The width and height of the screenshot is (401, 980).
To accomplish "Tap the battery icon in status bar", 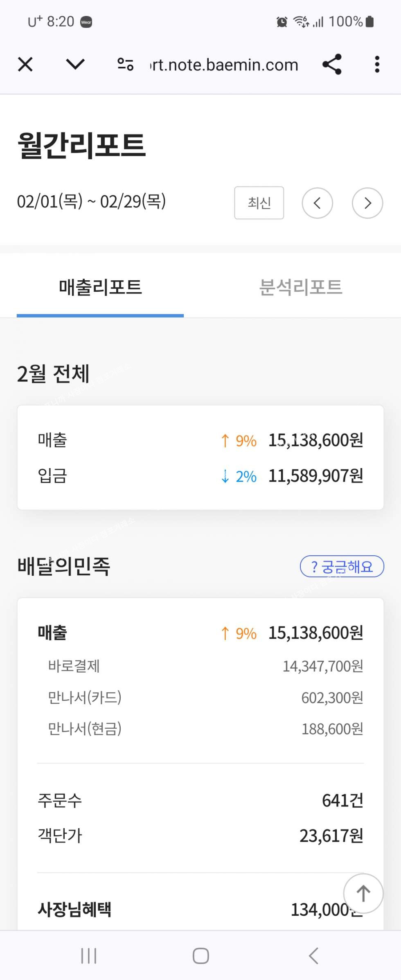I will pyautogui.click(x=369, y=21).
